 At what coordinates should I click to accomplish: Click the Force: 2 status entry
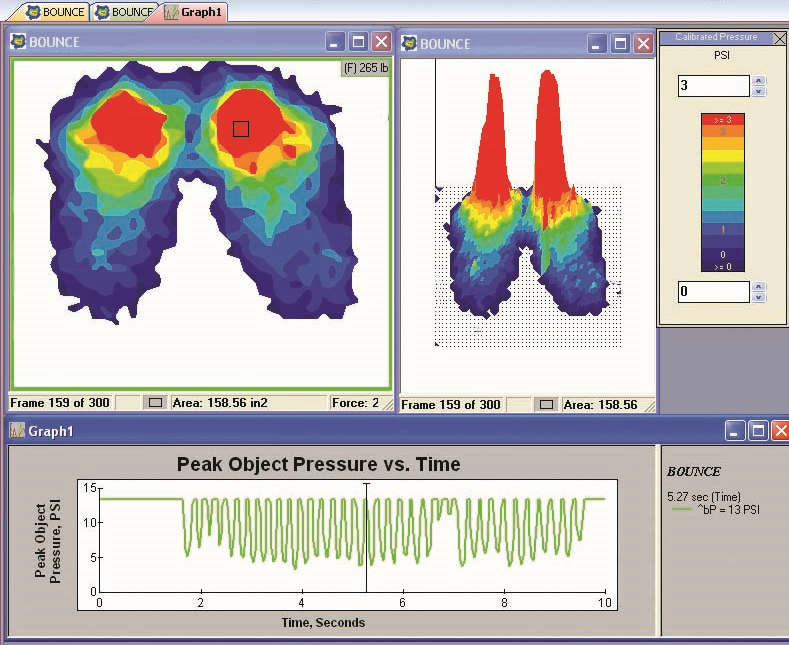(355, 403)
